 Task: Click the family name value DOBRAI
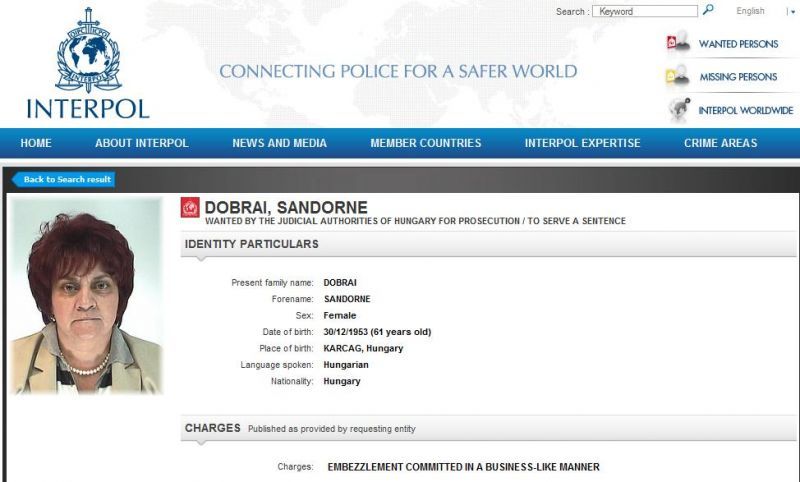tap(340, 283)
